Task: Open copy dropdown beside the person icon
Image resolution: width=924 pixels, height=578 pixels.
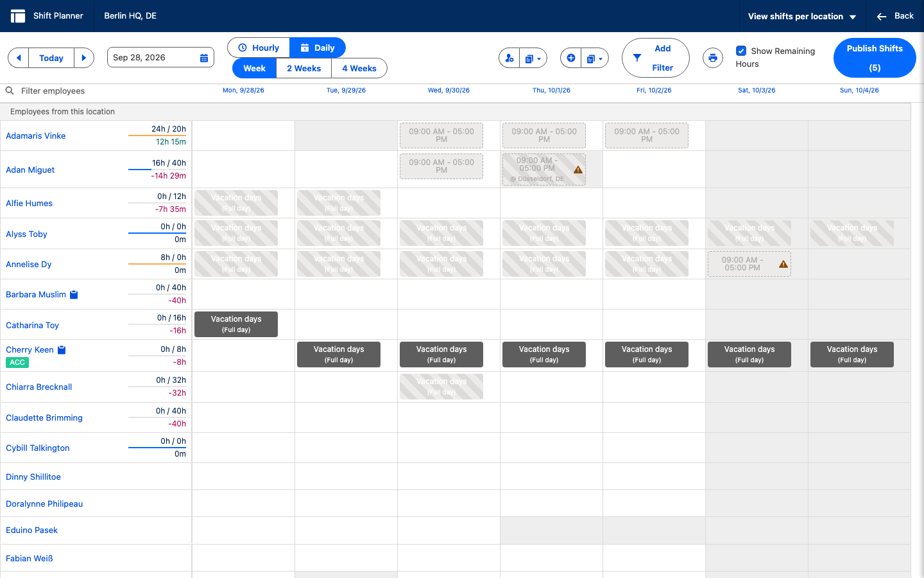Action: pyautogui.click(x=533, y=58)
